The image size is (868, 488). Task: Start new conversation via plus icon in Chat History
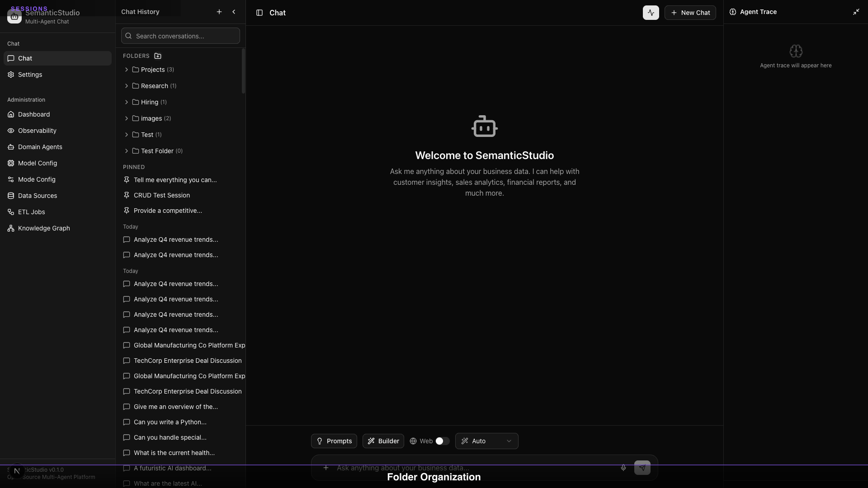219,12
